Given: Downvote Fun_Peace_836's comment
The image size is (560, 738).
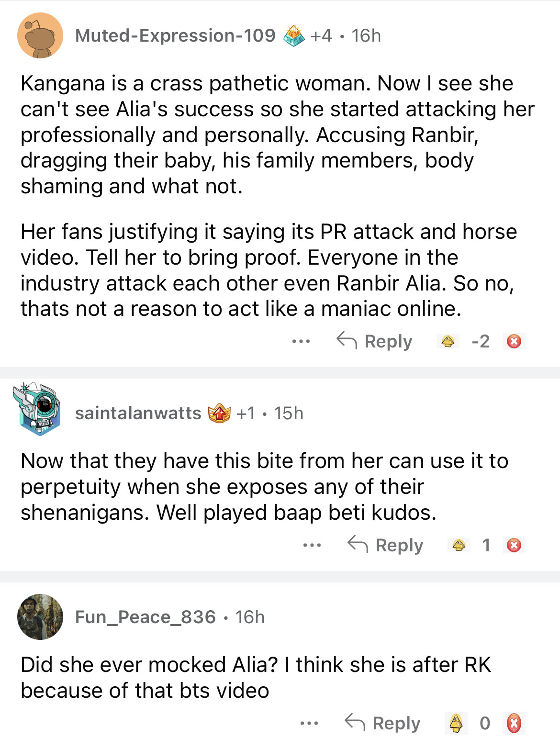Looking at the screenshot, I should point(514,723).
